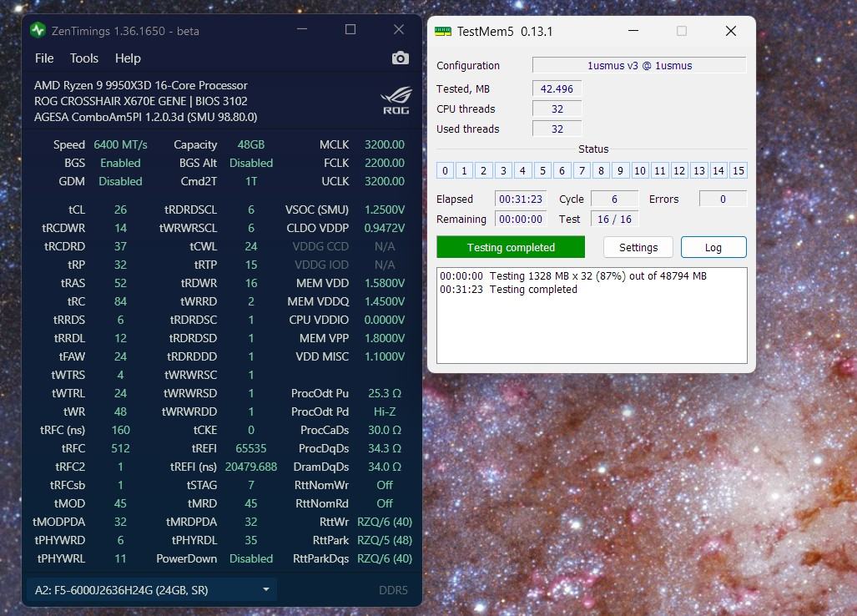The image size is (857, 616).
Task: Expand the A2 memory module dropdown
Action: click(151, 590)
